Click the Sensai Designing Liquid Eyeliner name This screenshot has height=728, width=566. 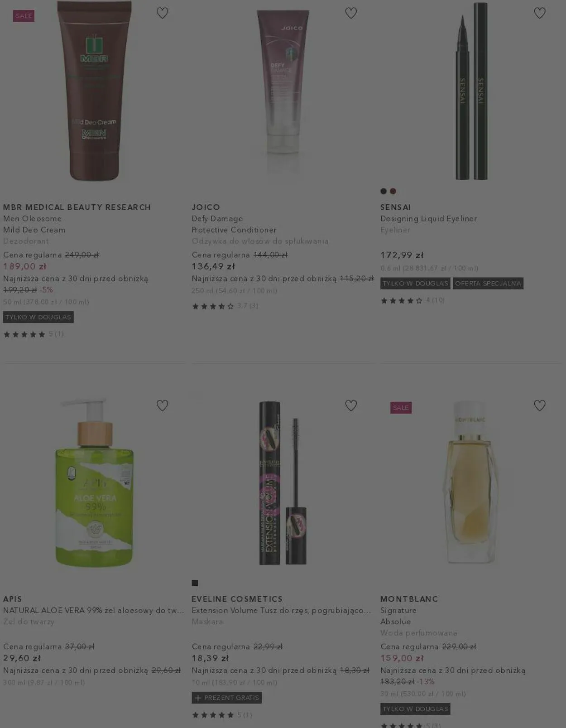click(x=428, y=218)
